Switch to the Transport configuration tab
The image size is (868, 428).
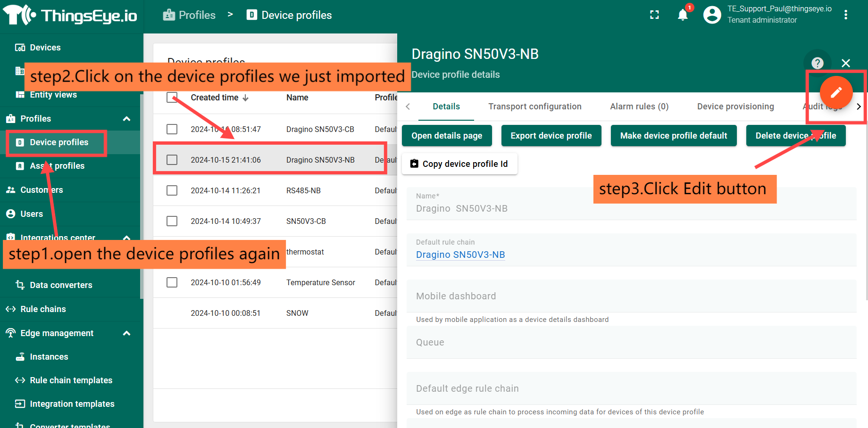pos(534,107)
